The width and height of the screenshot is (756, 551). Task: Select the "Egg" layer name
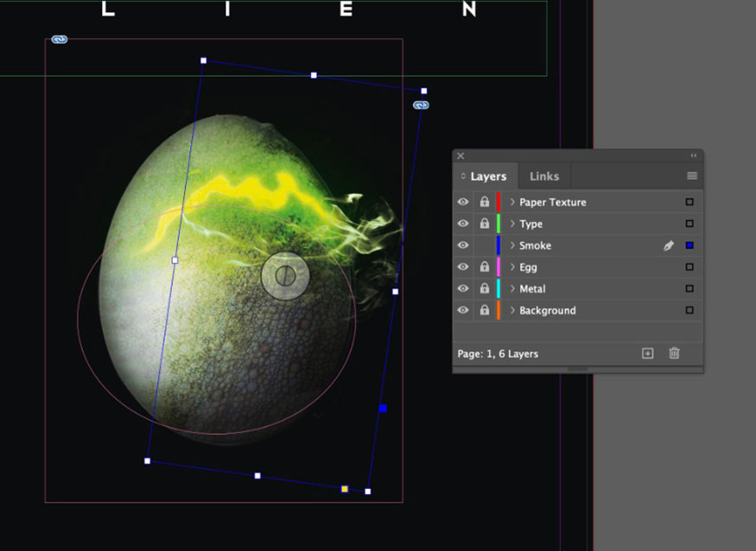(528, 268)
